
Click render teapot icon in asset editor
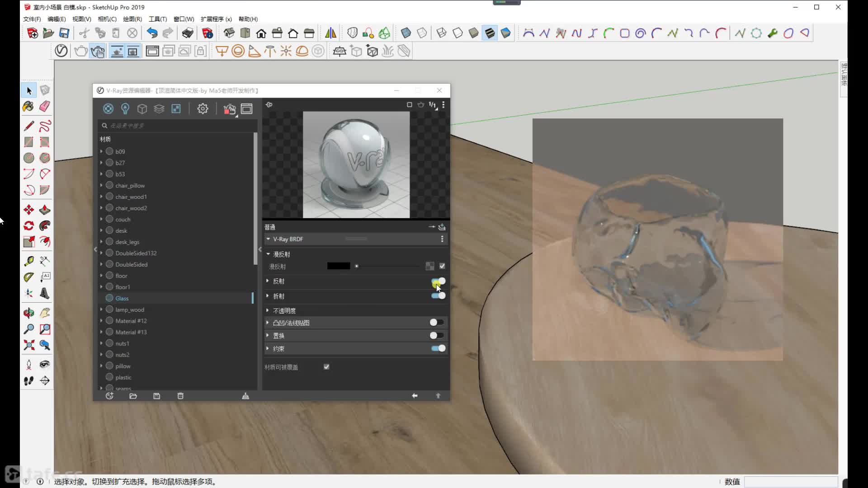230,109
